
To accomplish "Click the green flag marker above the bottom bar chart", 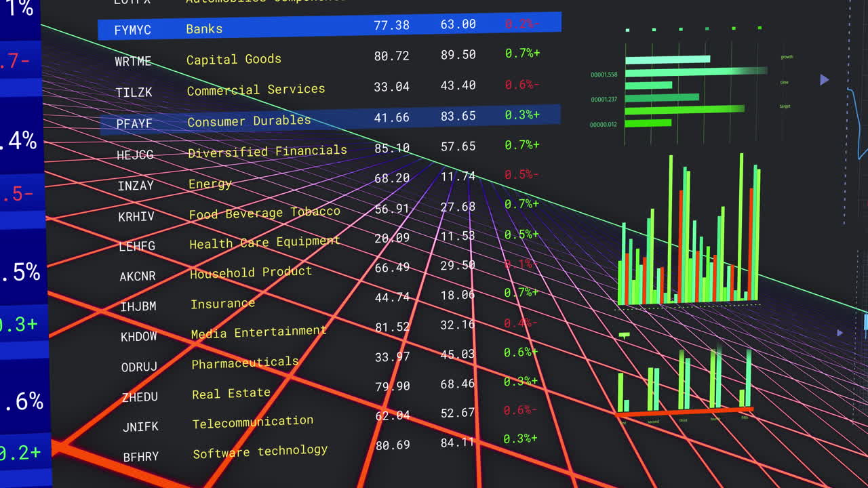I will coord(624,334).
